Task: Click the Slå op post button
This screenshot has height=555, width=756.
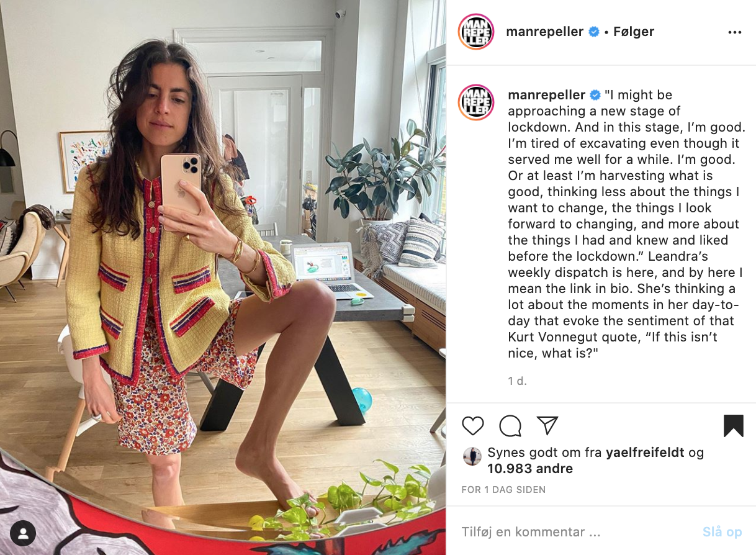Action: 722,532
